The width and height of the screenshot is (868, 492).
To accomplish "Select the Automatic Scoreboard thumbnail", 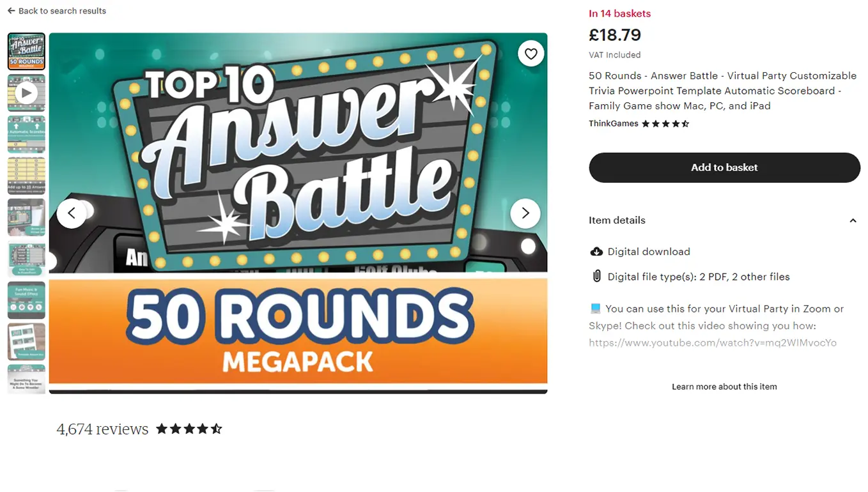I will (x=26, y=134).
